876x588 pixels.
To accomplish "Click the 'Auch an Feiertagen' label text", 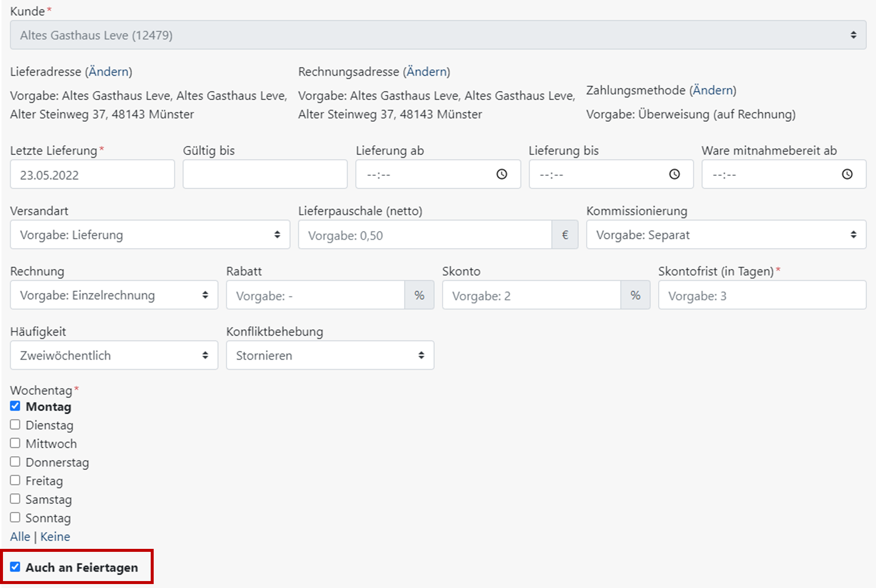I will 82,567.
